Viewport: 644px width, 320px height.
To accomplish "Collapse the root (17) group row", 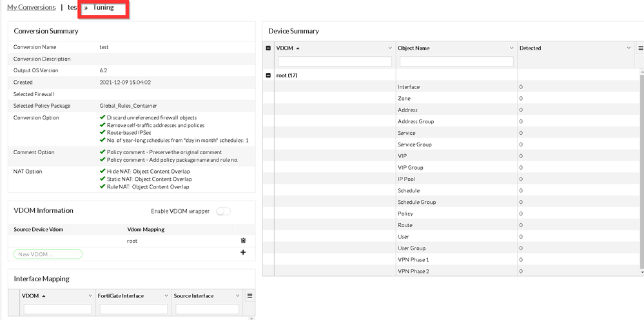I will click(269, 75).
